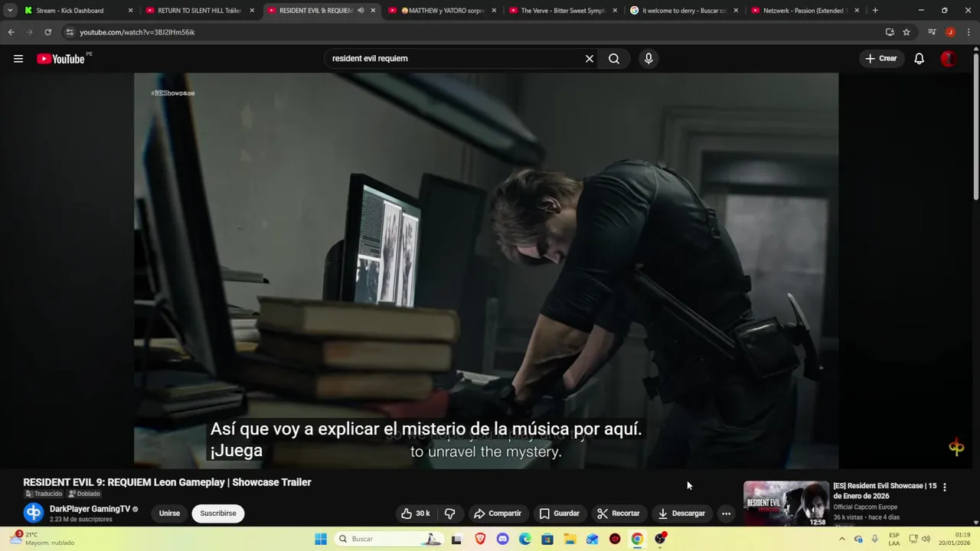Image resolution: width=980 pixels, height=551 pixels.
Task: Open Windows Start menu
Action: point(320,539)
